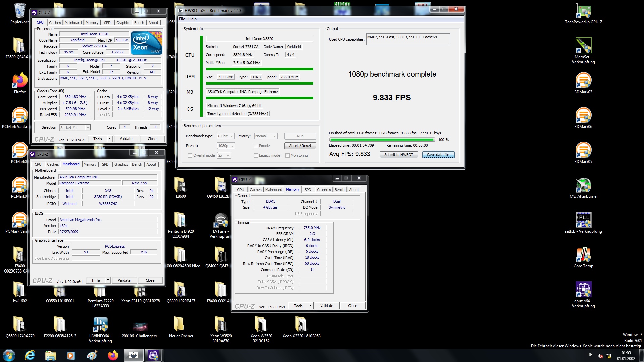Expand the Overkill mode 2x dropdown
Image resolution: width=644 pixels, height=362 pixels.
224,156
